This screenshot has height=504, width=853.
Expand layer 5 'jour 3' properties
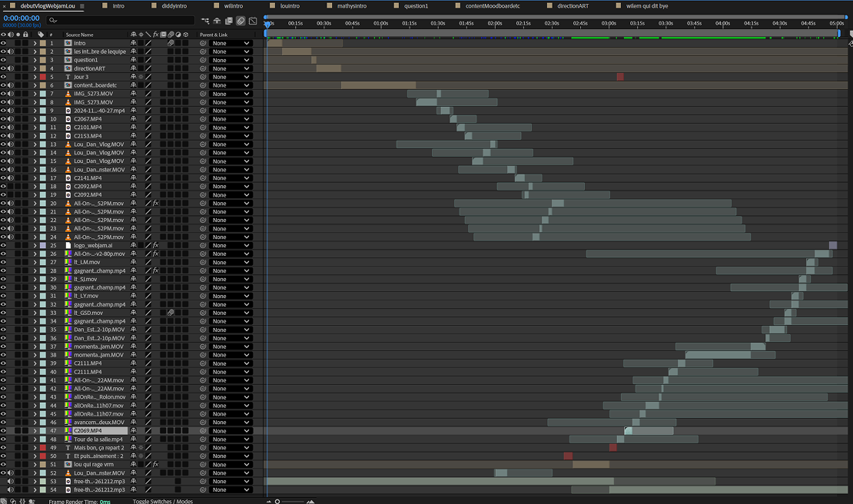pyautogui.click(x=35, y=77)
